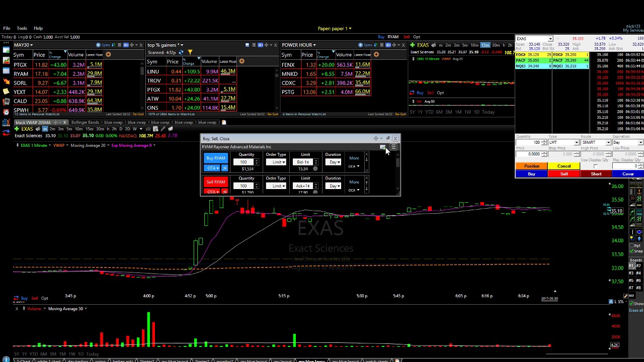Click the save icon in top % gainers header
The image size is (644, 362).
tap(247, 45)
